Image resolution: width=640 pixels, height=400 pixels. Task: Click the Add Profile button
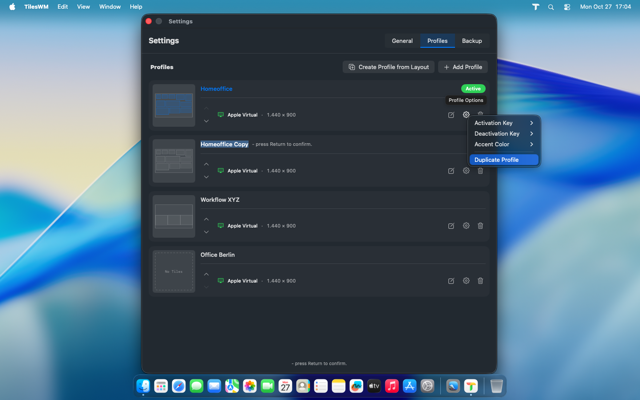tap(463, 67)
